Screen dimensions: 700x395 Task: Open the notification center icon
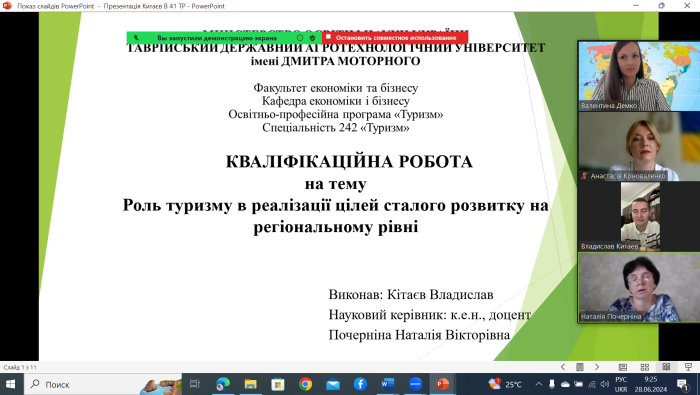point(682,384)
